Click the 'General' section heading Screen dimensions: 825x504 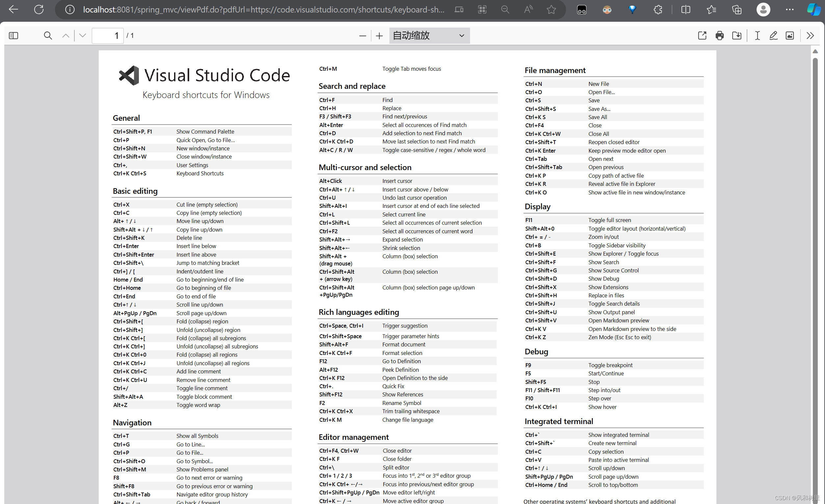click(126, 118)
